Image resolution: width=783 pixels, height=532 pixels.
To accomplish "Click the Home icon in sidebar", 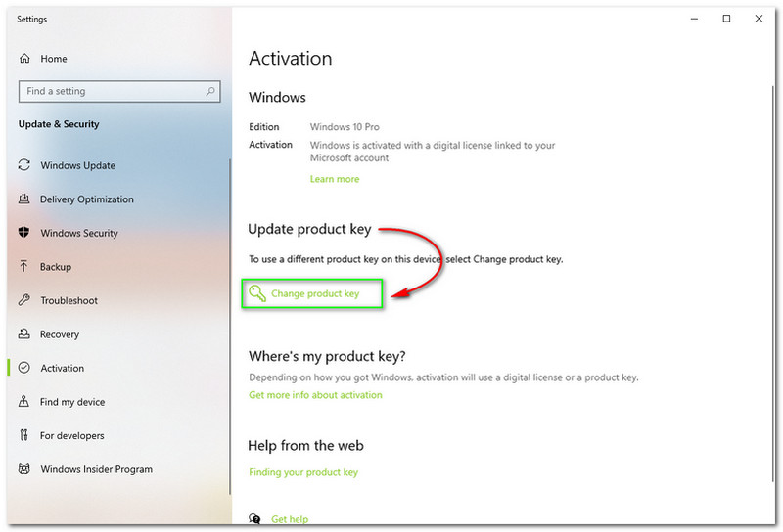I will pyautogui.click(x=24, y=59).
